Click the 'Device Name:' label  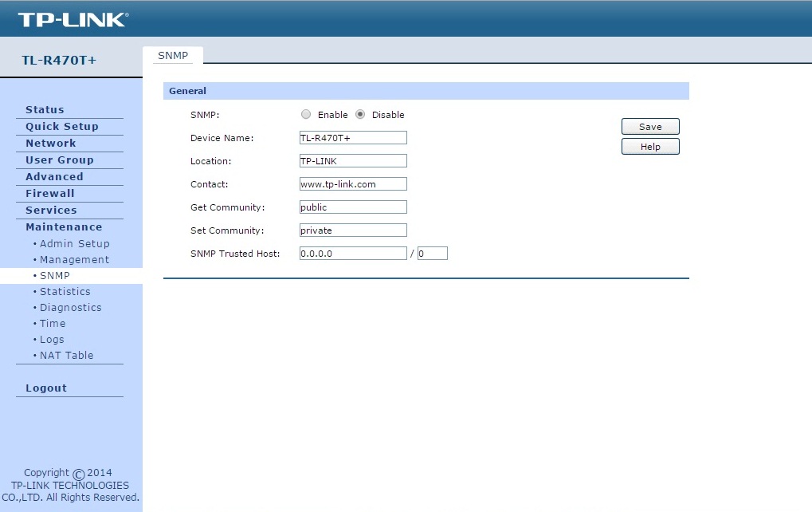click(222, 138)
